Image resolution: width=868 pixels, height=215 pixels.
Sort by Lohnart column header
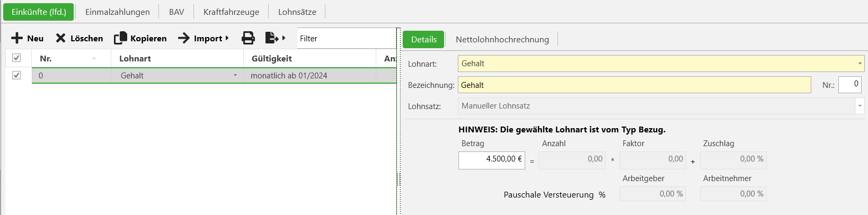click(177, 58)
